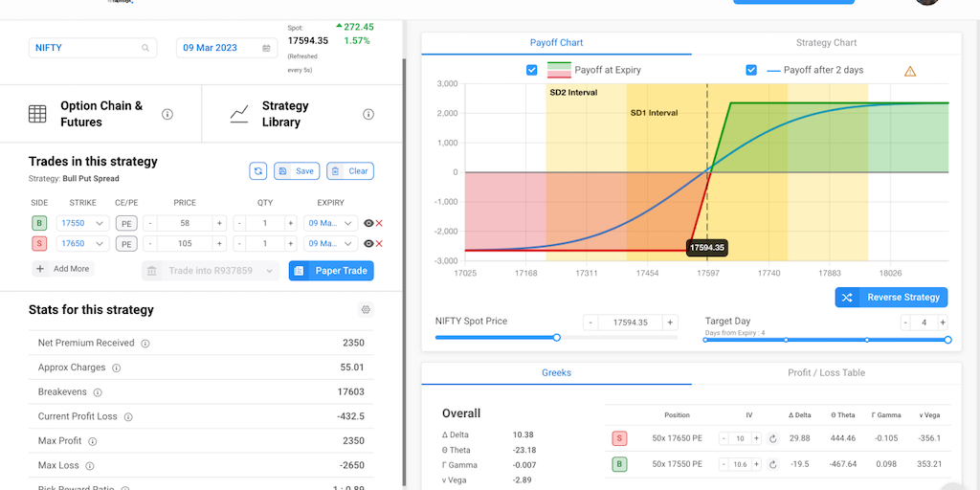
Task: Uncheck Payoff at Expiry checkbox
Action: 532,70
